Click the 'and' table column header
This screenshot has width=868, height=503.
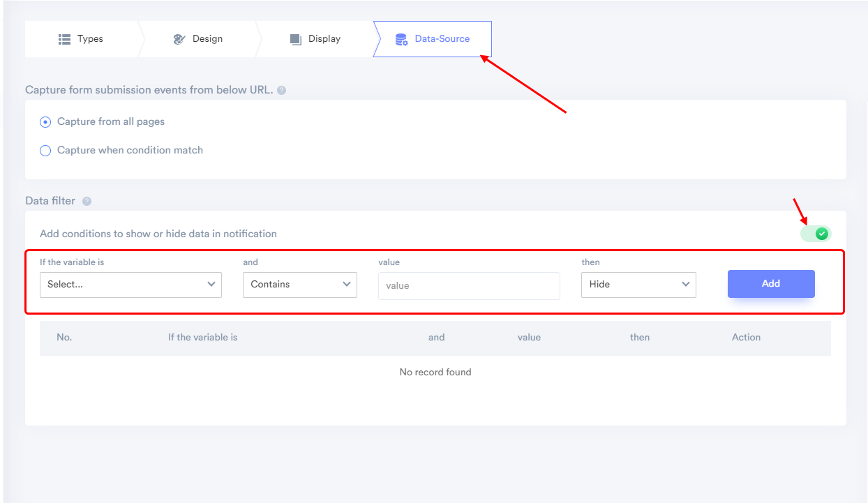(x=436, y=337)
